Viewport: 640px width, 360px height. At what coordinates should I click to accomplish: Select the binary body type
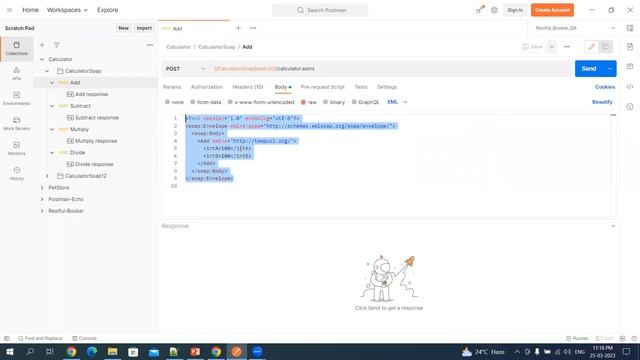coord(334,102)
